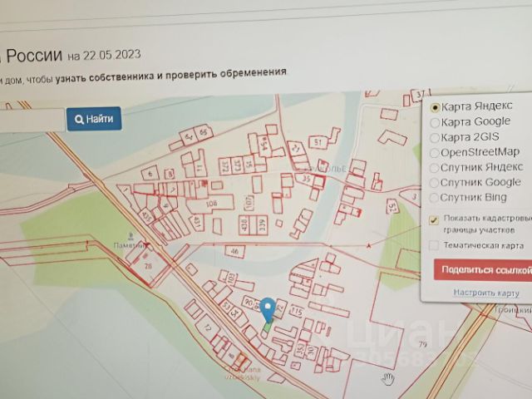The width and height of the screenshot is (532, 399).
Task: Select cadastral parcel labeled 65
Action: tap(203, 131)
